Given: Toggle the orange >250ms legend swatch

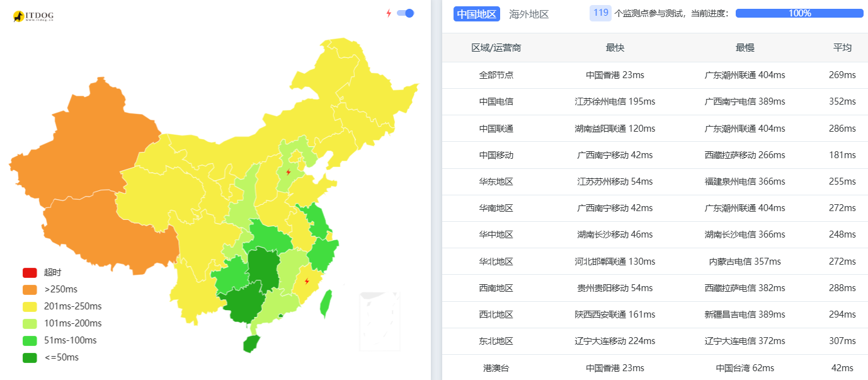Looking at the screenshot, I should pyautogui.click(x=30, y=290).
